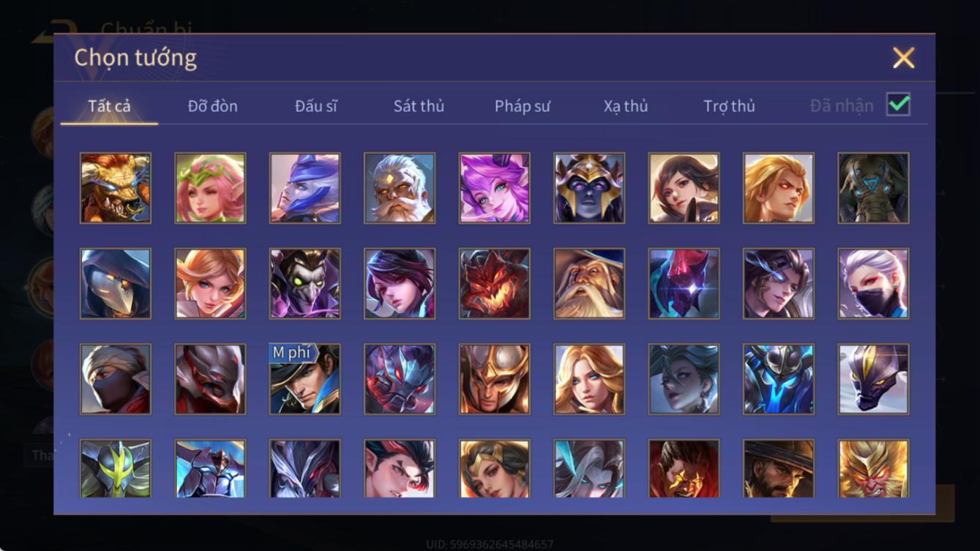Select the purple-haired girl hero with horns

click(494, 188)
